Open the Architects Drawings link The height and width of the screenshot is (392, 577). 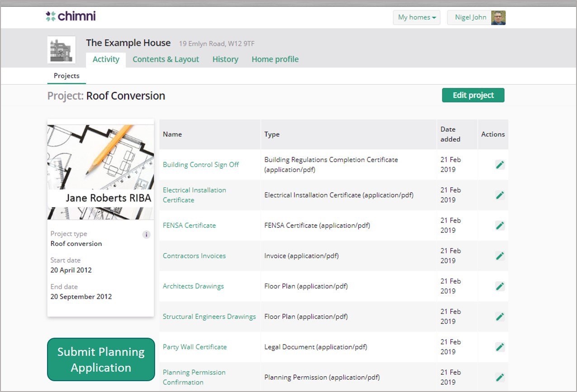(x=193, y=286)
